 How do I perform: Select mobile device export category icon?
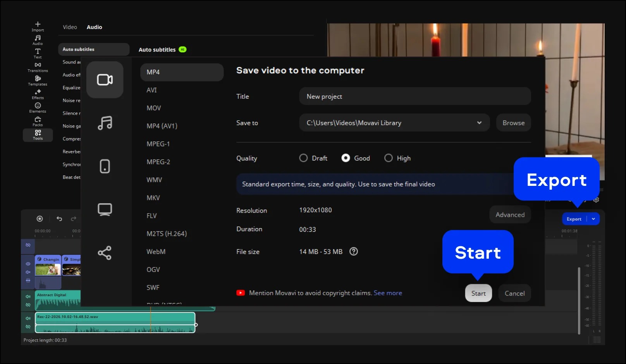point(105,167)
